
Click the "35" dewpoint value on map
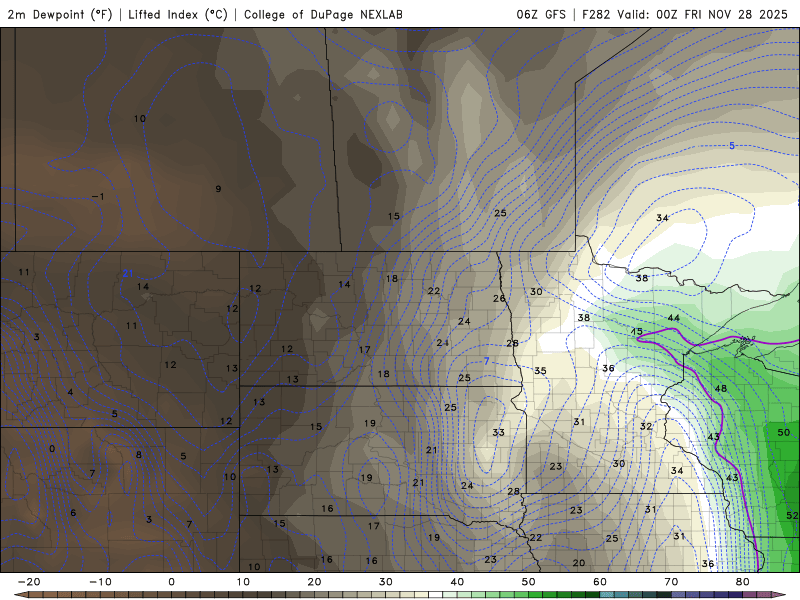tap(540, 370)
